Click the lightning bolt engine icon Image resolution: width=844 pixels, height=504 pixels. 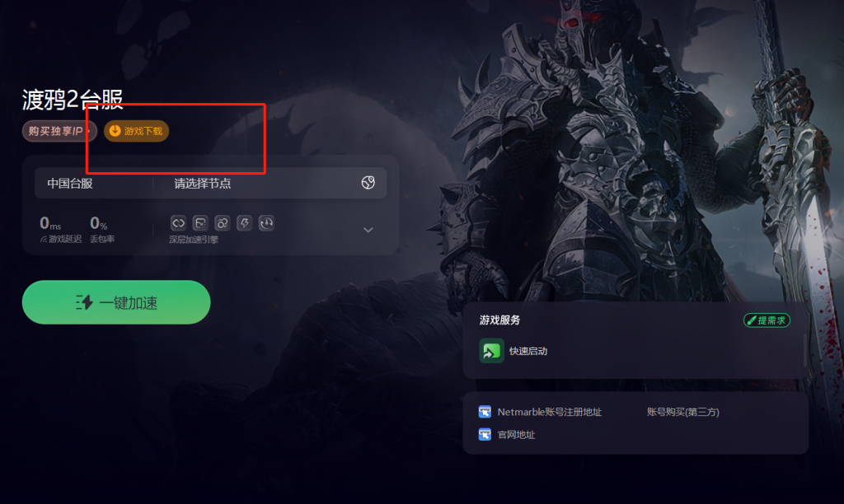[x=244, y=222]
